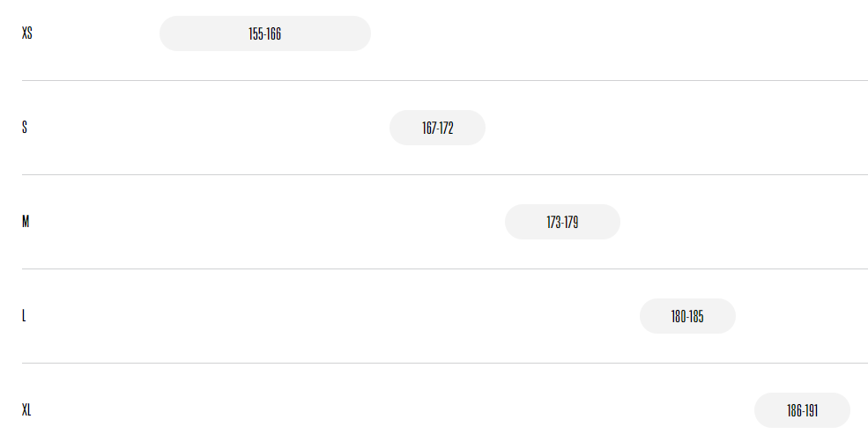Click the XL size label
The image size is (868, 434).
coord(26,409)
